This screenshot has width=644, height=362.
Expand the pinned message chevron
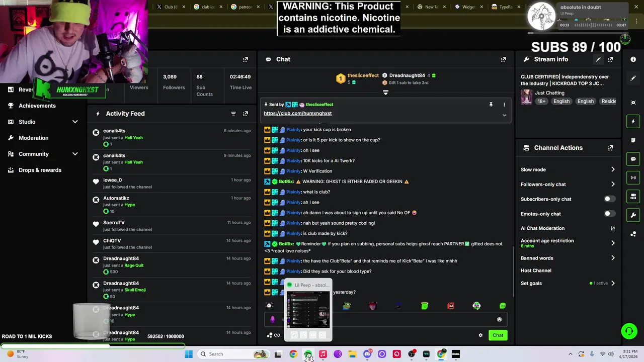click(x=504, y=115)
